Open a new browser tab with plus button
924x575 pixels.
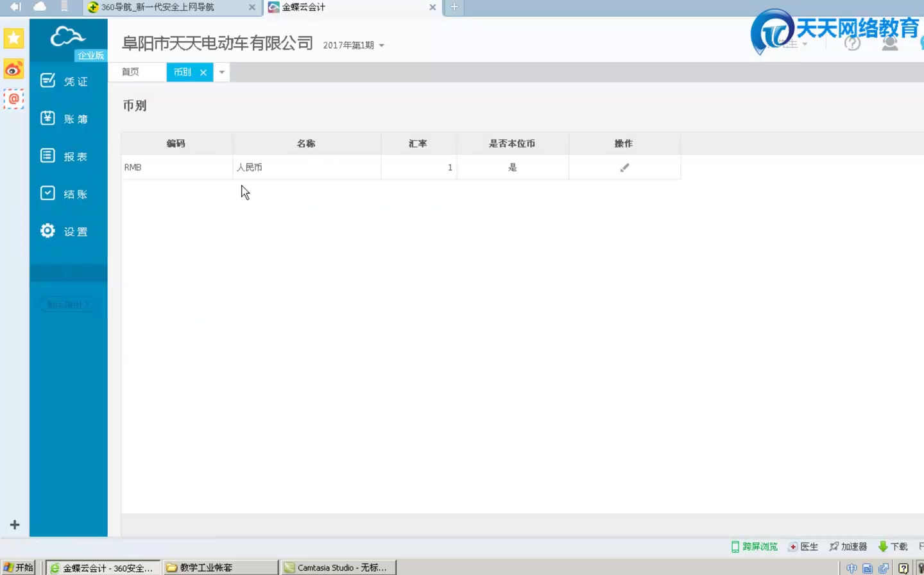(x=454, y=7)
